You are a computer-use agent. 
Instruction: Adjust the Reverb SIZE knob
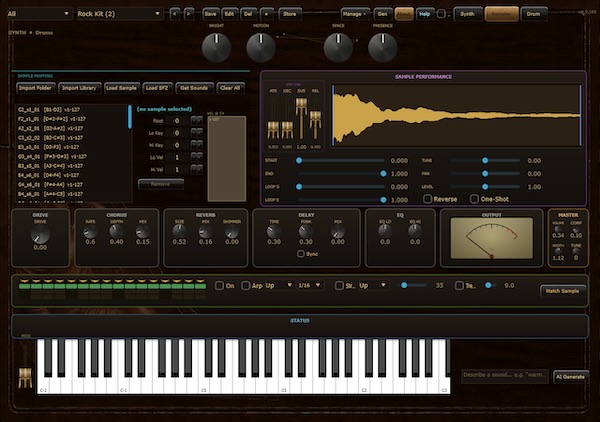[179, 231]
